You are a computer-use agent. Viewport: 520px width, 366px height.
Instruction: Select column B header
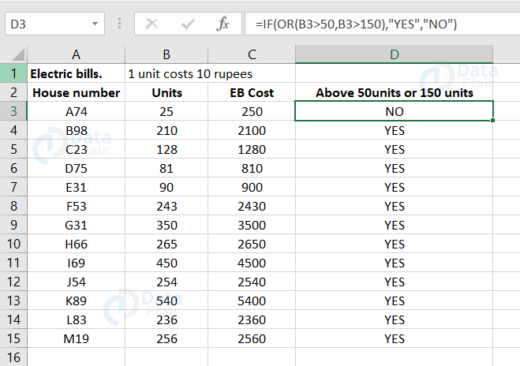166,54
